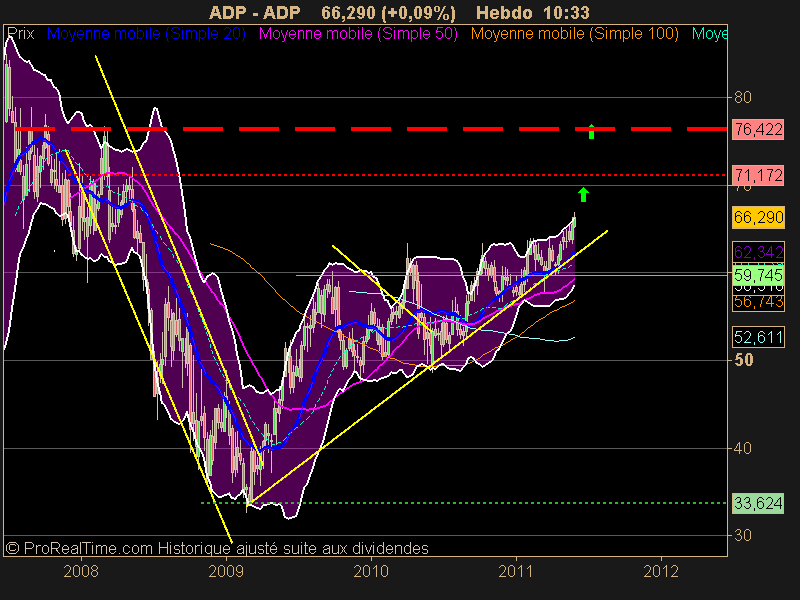Click the cyan 52,611 price label

click(758, 337)
